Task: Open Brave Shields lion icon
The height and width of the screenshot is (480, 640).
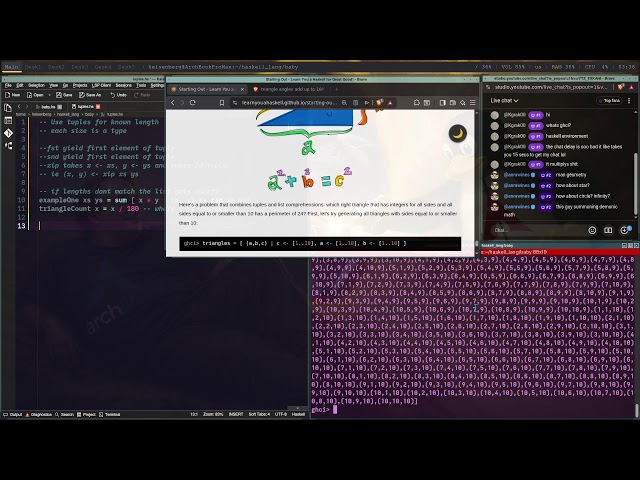Action: pos(379,102)
